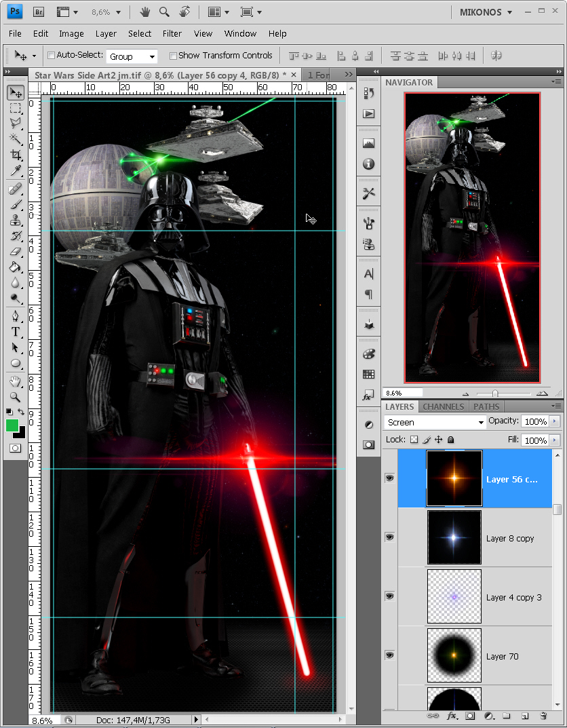Viewport: 567px width, 728px height.
Task: Expand the hidden document tabs list
Action: (349, 75)
